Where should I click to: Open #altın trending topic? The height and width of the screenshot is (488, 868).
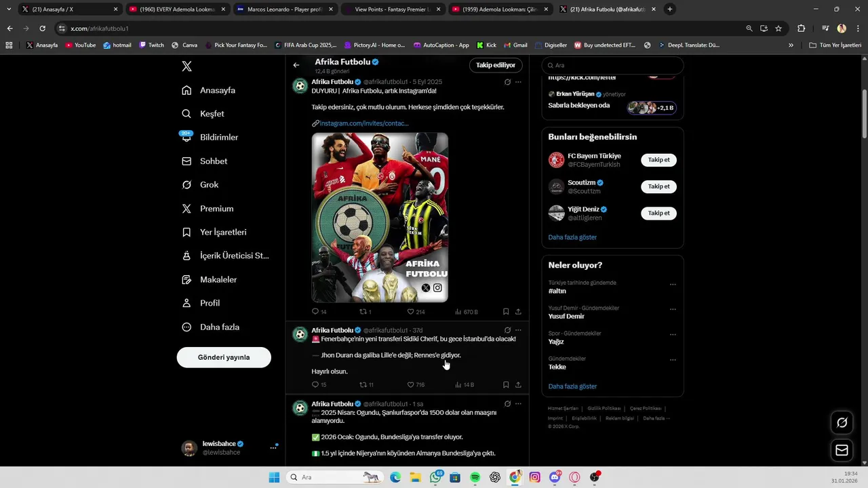[557, 291]
